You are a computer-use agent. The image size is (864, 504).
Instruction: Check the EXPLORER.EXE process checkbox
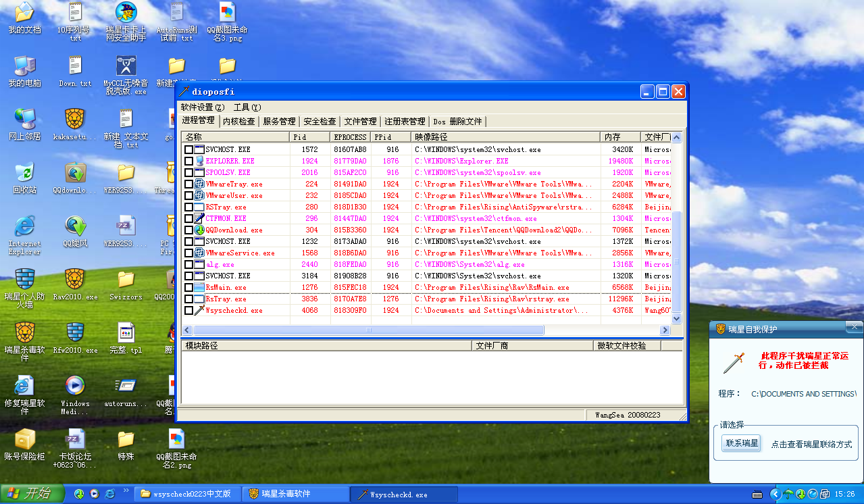pos(189,161)
